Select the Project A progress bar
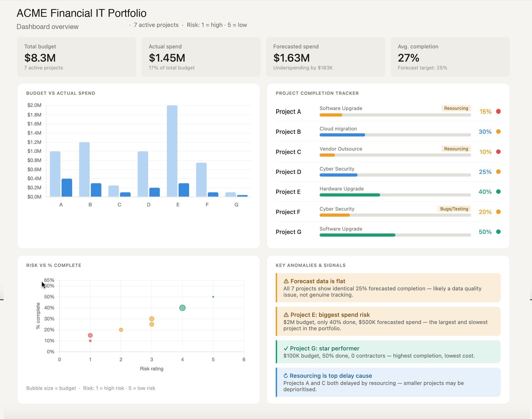The image size is (532, 419). click(395, 115)
